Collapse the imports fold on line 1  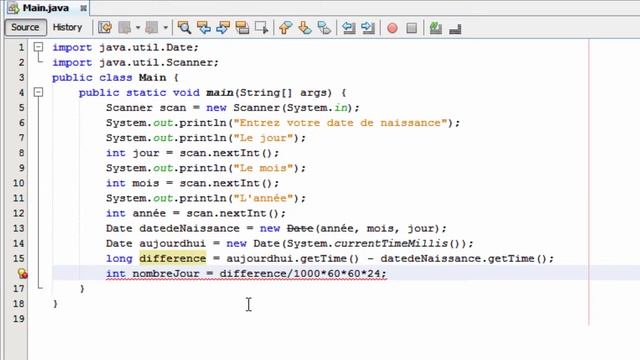(38, 47)
